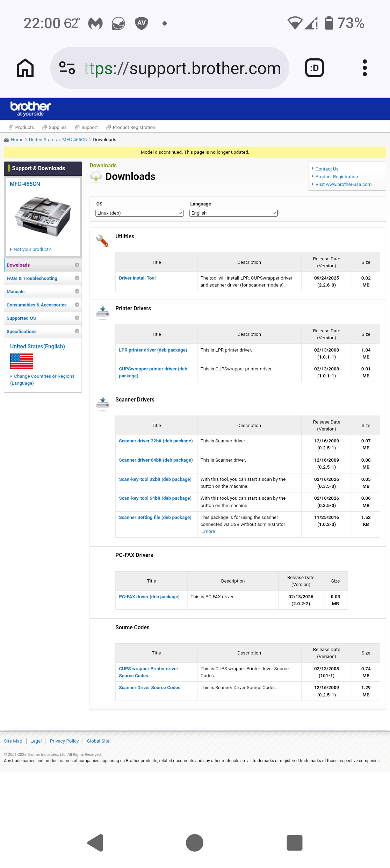Screen dimensions: 390x868
Task: Tap the Android home circle button
Action: (x=195, y=843)
